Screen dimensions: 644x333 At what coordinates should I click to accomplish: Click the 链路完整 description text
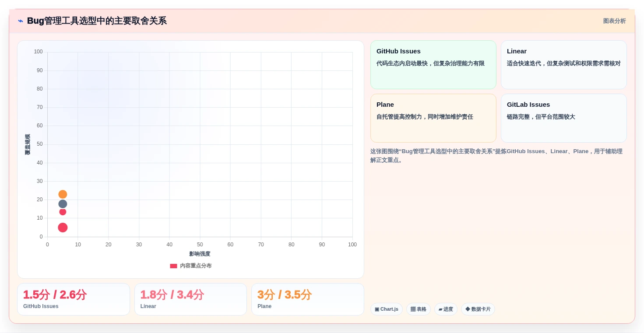tap(541, 117)
